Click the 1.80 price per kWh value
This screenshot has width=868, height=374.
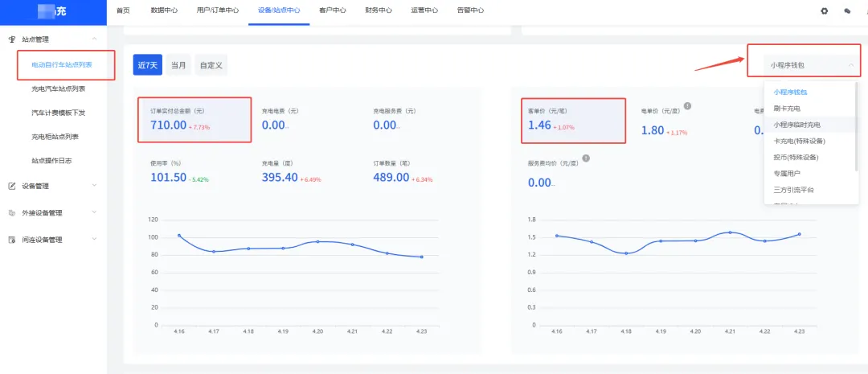click(x=653, y=131)
